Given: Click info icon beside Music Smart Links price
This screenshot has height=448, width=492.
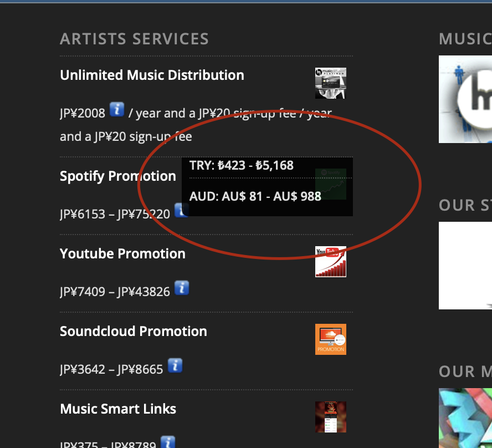Looking at the screenshot, I should (168, 442).
